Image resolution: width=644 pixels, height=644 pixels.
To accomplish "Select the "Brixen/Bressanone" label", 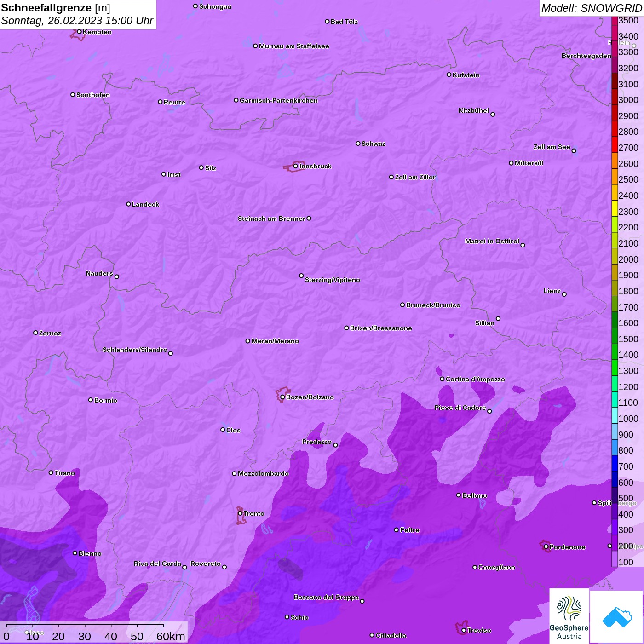I will pyautogui.click(x=381, y=328).
